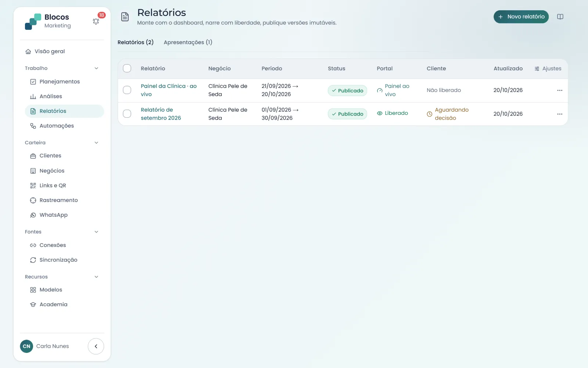
Task: Click the home icon beside Visão geral
Action: [28, 52]
